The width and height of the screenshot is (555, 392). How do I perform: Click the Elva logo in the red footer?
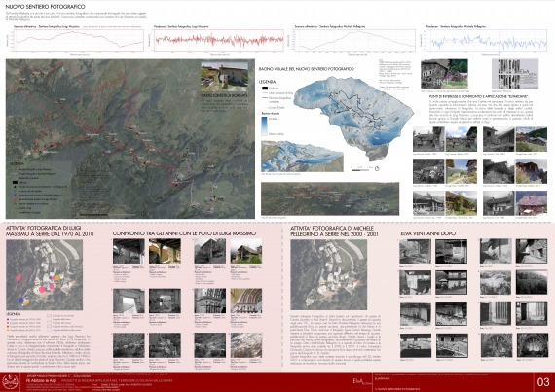click(361, 381)
